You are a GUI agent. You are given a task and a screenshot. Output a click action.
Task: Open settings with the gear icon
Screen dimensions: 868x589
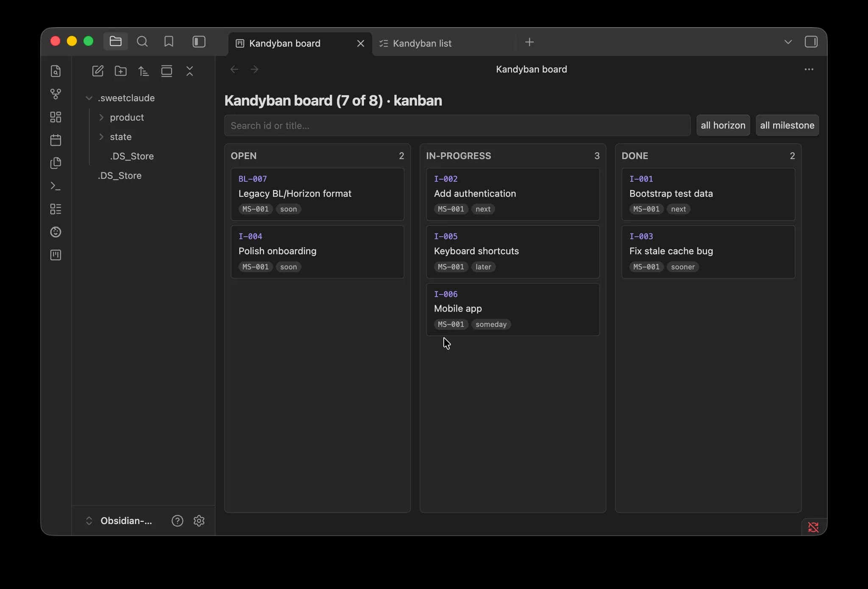pos(199,521)
